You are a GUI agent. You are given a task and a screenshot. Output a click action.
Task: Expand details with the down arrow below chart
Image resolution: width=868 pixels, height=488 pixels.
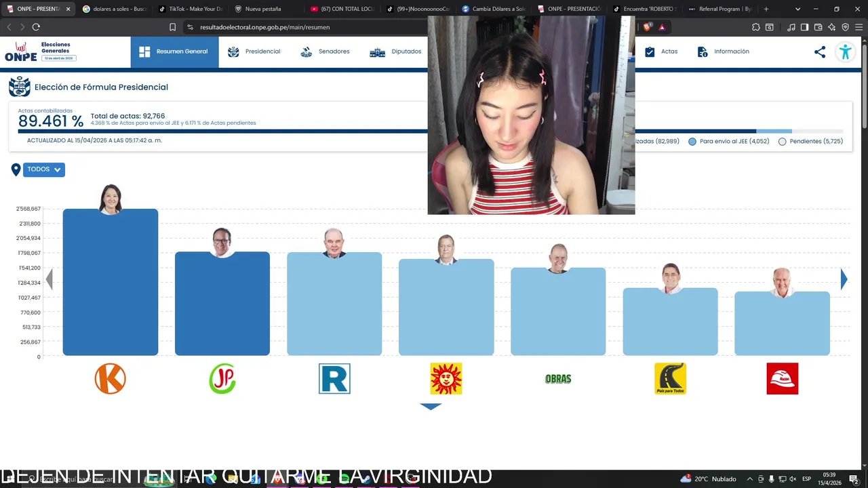pyautogui.click(x=431, y=407)
